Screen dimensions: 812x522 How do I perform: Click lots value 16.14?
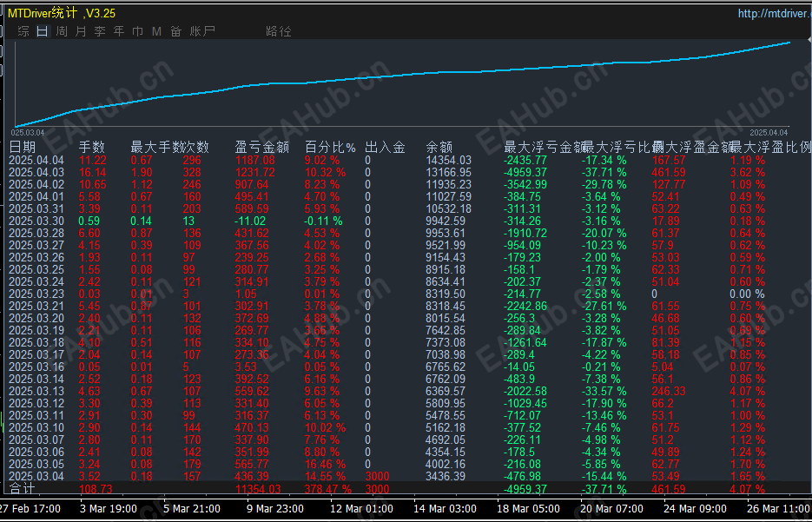93,173
